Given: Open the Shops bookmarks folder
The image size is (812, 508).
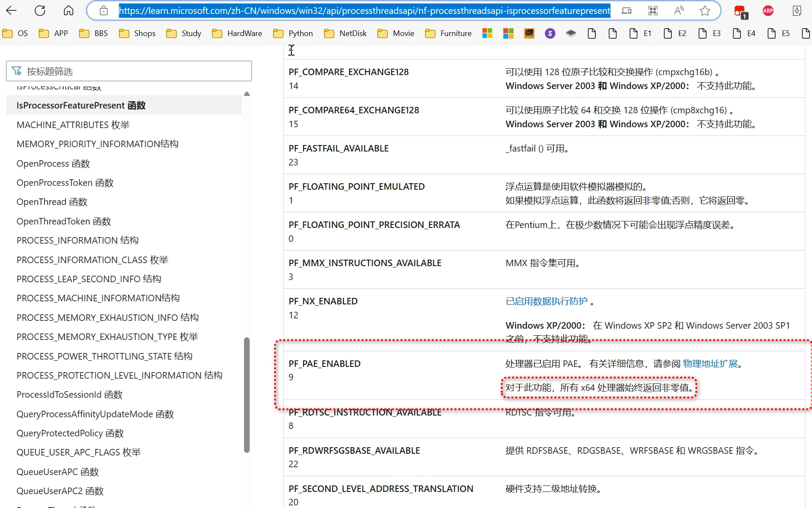Looking at the screenshot, I should click(137, 33).
